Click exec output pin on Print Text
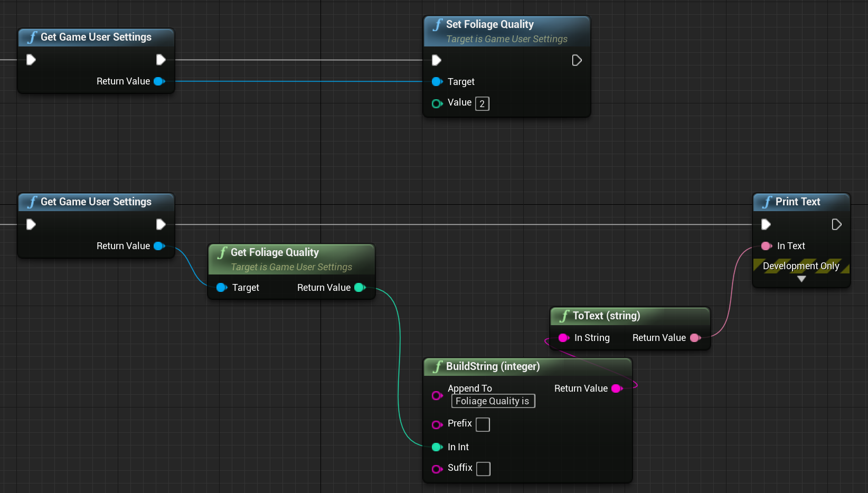 [837, 225]
